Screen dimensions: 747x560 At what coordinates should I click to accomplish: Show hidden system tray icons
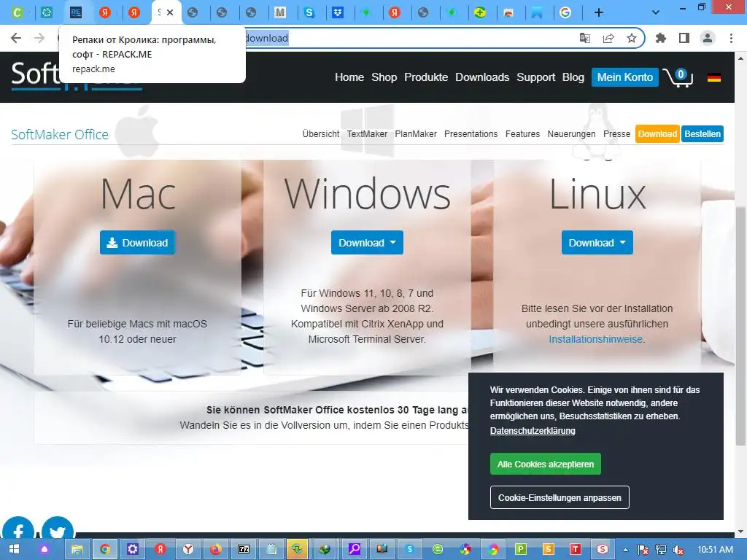625,550
